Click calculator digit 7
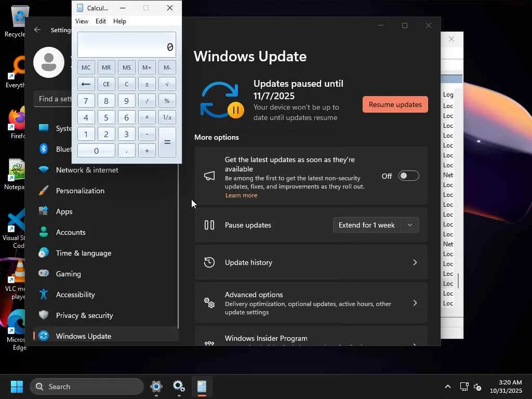 (86, 100)
